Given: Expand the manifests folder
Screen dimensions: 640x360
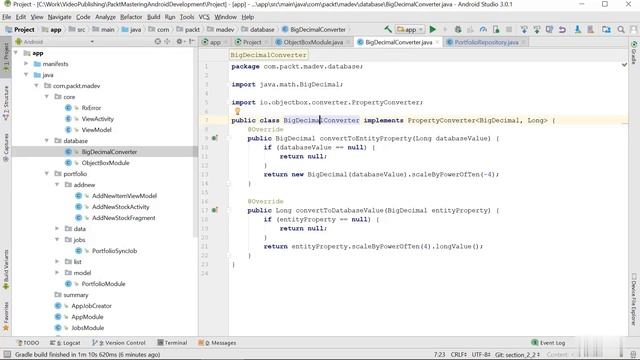Looking at the screenshot, I should pos(26,64).
